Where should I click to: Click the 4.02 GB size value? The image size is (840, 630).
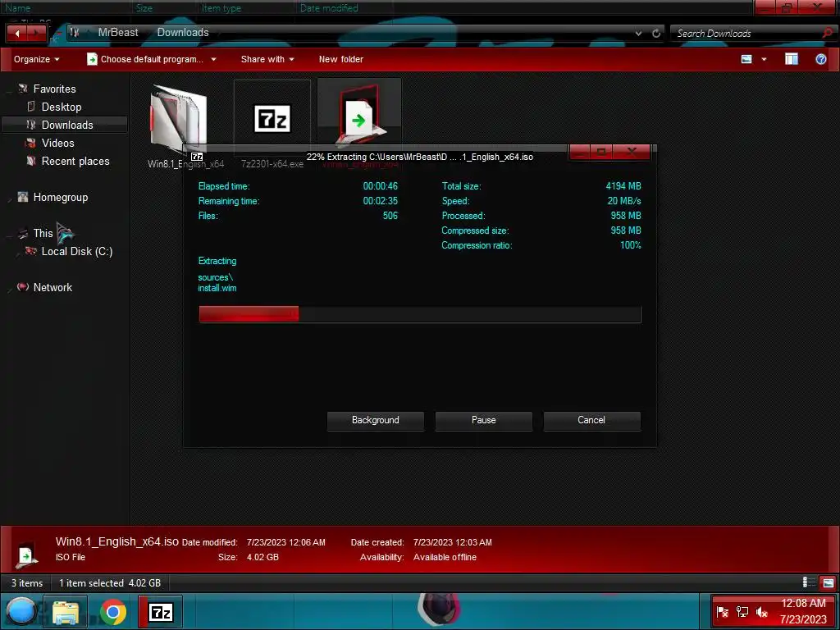coord(262,557)
